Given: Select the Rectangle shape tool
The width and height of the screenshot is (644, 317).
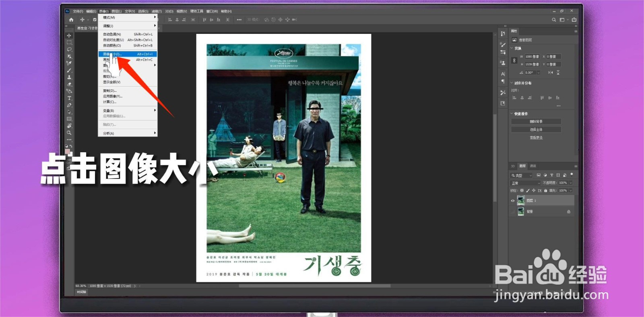Looking at the screenshot, I should (x=69, y=119).
